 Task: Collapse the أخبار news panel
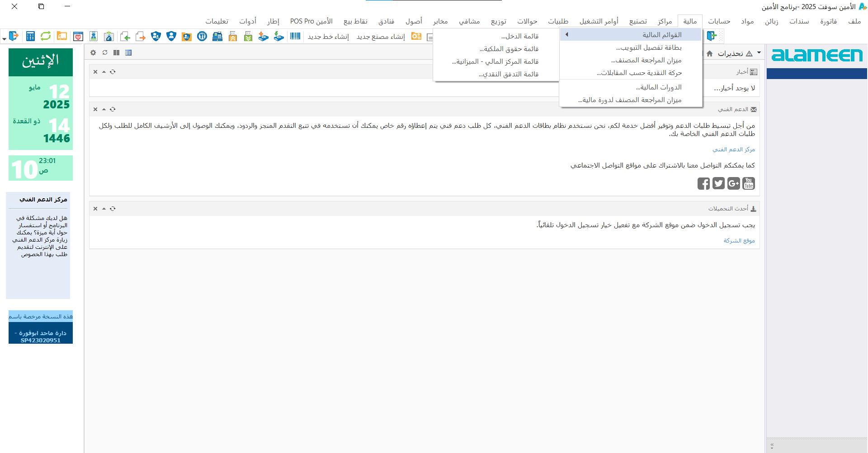click(x=104, y=72)
